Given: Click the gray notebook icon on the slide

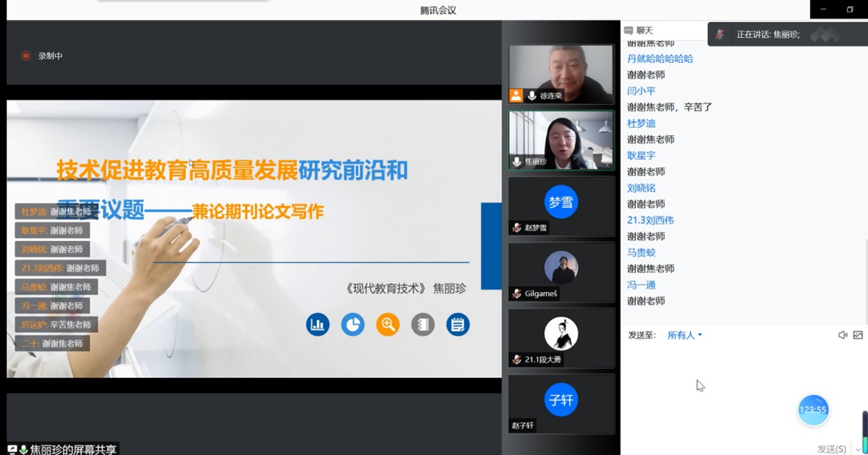Looking at the screenshot, I should pyautogui.click(x=423, y=324).
